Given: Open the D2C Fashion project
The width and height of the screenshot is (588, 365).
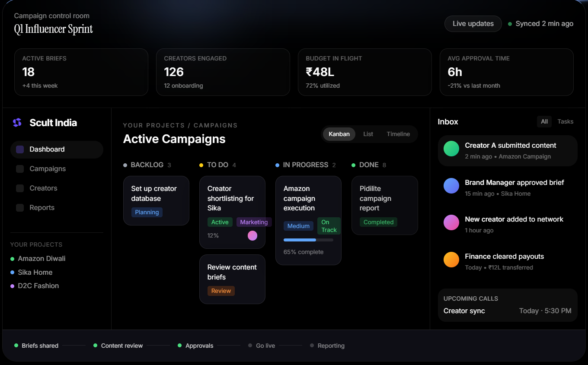Looking at the screenshot, I should pos(38,286).
